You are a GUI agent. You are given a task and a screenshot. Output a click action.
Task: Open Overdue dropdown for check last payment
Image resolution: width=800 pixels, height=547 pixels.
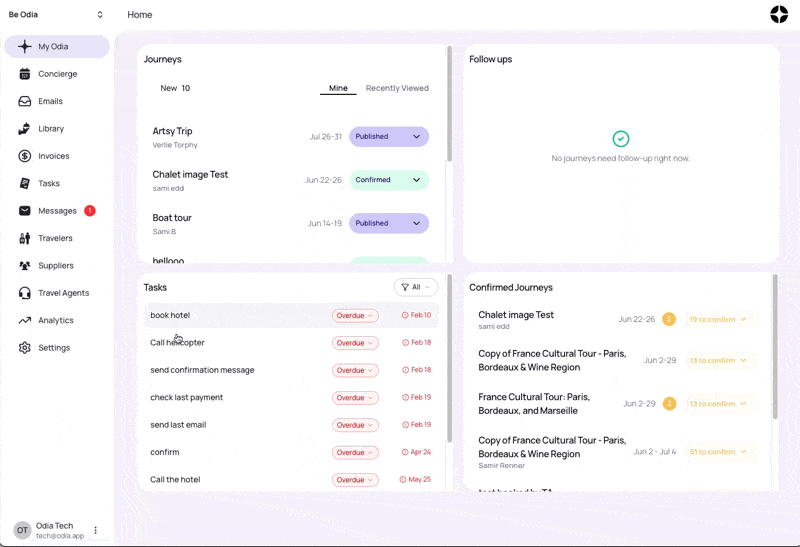coord(355,397)
